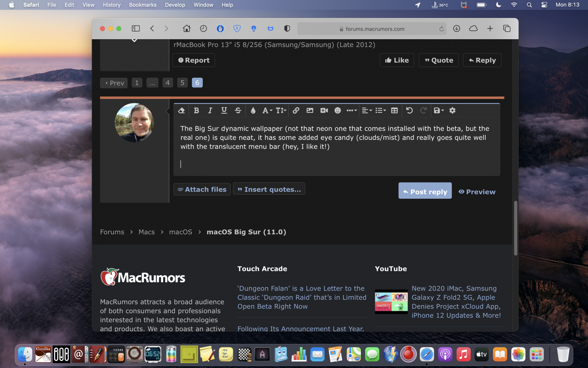The image size is (588, 368).
Task: Go to the Prev page
Action: point(114,83)
